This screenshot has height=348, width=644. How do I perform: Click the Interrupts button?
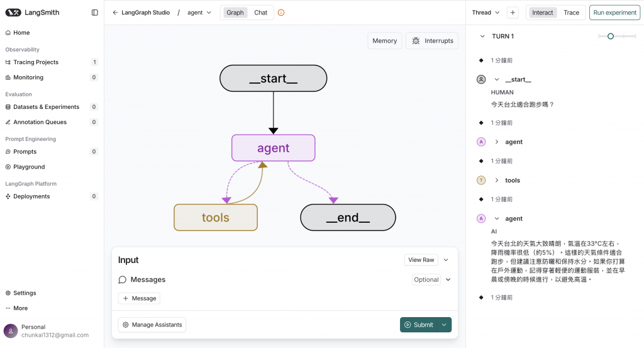(431, 41)
